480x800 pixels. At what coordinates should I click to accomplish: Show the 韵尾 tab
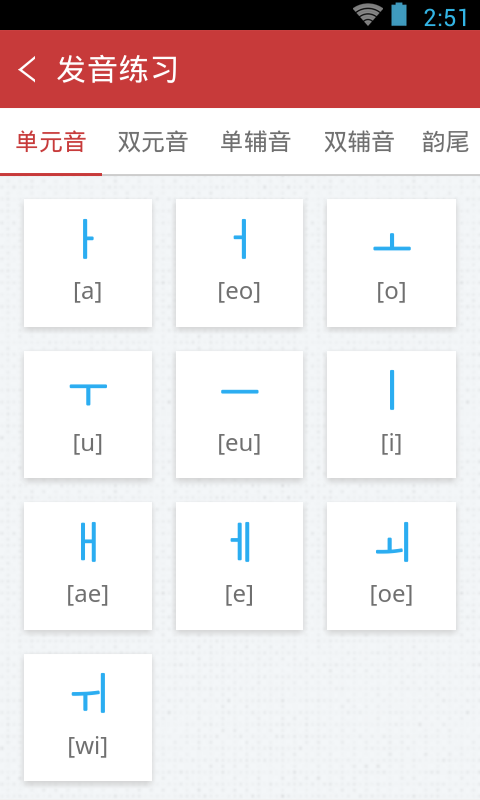pyautogui.click(x=445, y=141)
